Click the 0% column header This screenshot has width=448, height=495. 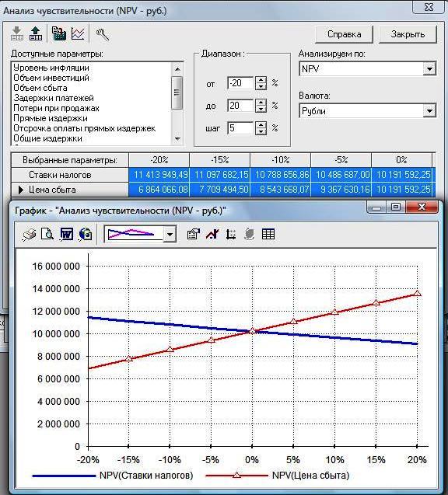[401, 160]
